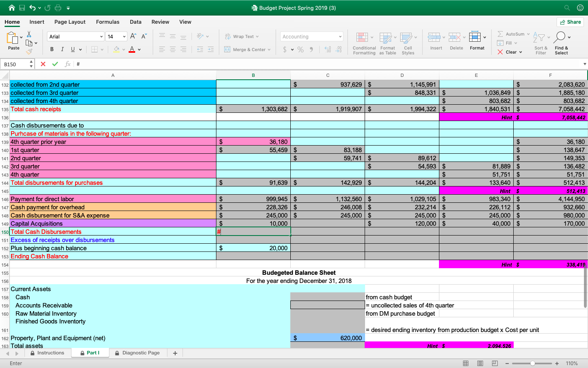Increase indent of cell content
The width and height of the screenshot is (588, 368).
click(211, 49)
